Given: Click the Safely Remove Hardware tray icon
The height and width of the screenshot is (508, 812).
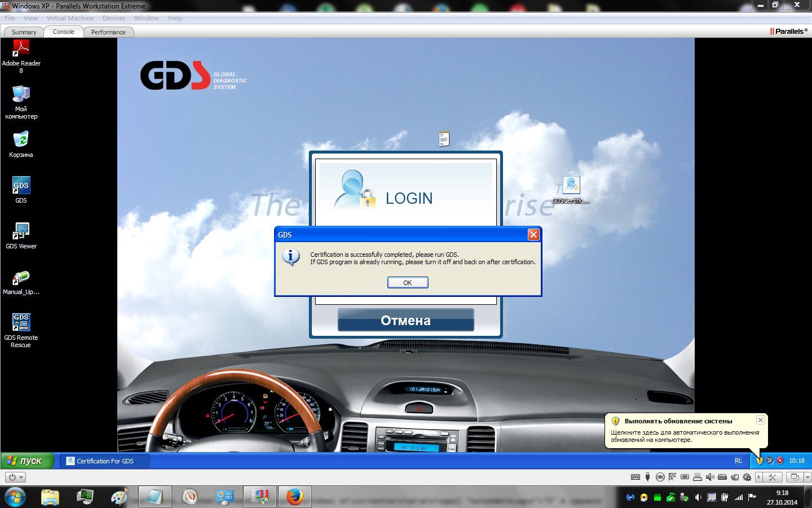Looking at the screenshot, I should pos(684,497).
